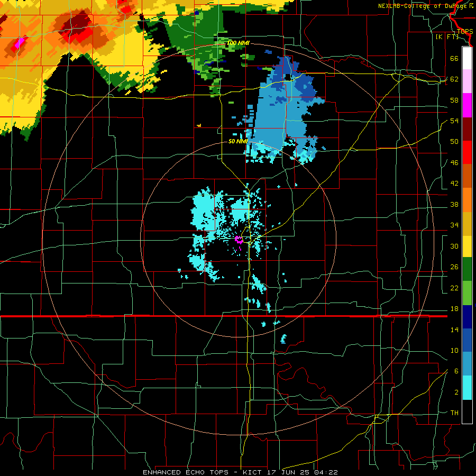Click the small magenta storm core in the orange echo
This screenshot has height=476, width=476.
click(x=20, y=43)
